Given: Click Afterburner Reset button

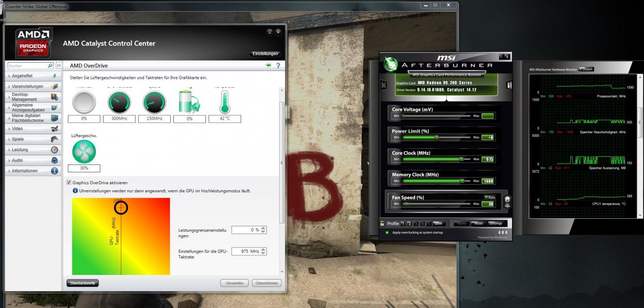Looking at the screenshot, I should (x=479, y=224).
